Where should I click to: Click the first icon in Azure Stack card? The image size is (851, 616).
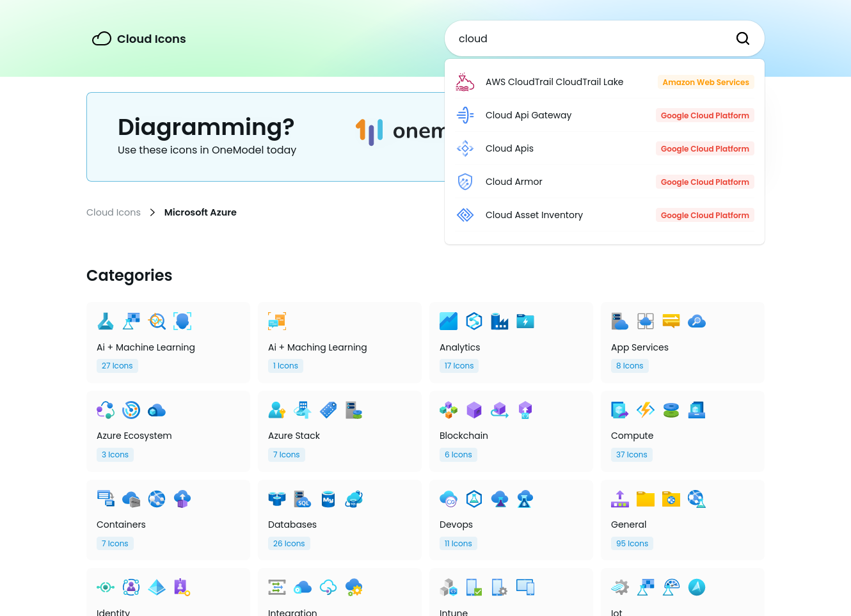tap(277, 410)
